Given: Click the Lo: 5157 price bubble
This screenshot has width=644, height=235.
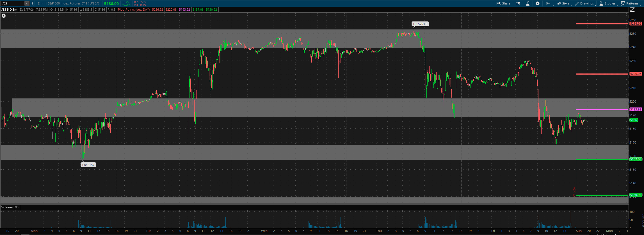Looking at the screenshot, I should (88, 165).
